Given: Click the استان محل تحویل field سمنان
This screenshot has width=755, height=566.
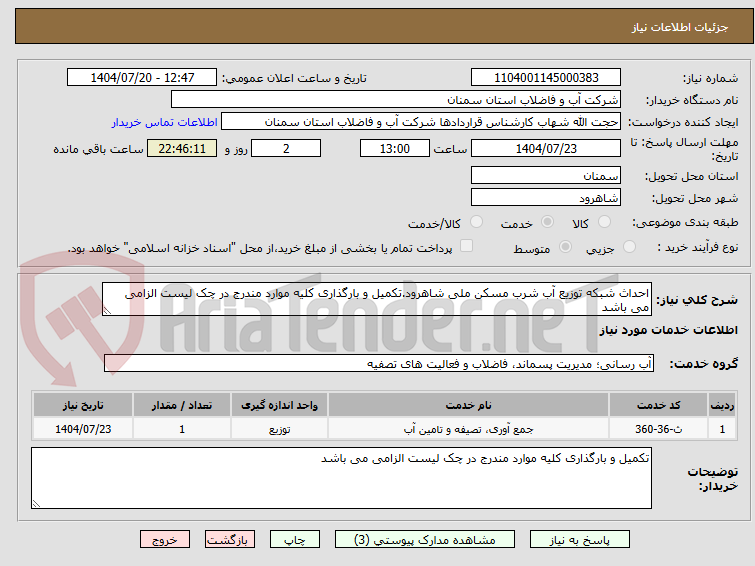Looking at the screenshot, I should tap(546, 175).
